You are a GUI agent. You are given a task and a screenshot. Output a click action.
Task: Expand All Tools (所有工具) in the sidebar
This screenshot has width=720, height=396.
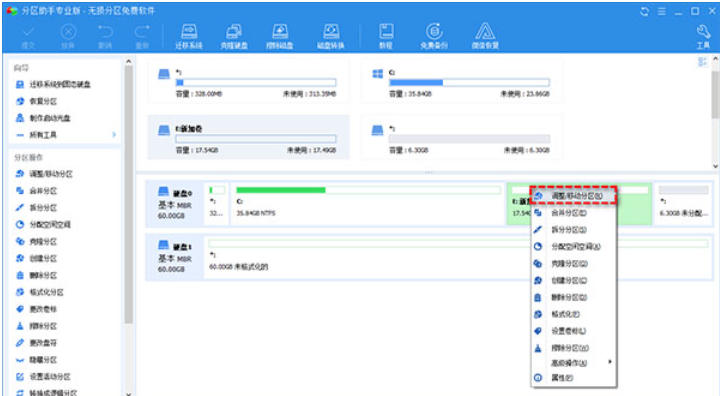65,135
